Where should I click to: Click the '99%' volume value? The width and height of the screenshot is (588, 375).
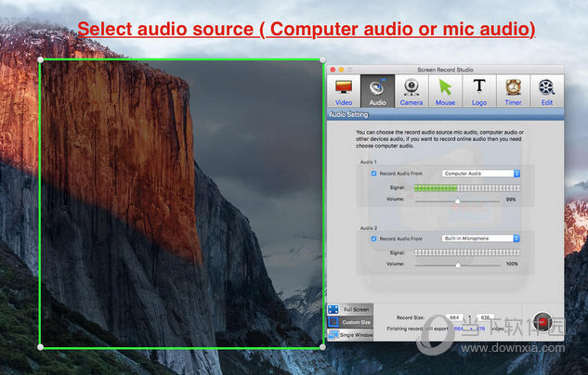(x=511, y=200)
